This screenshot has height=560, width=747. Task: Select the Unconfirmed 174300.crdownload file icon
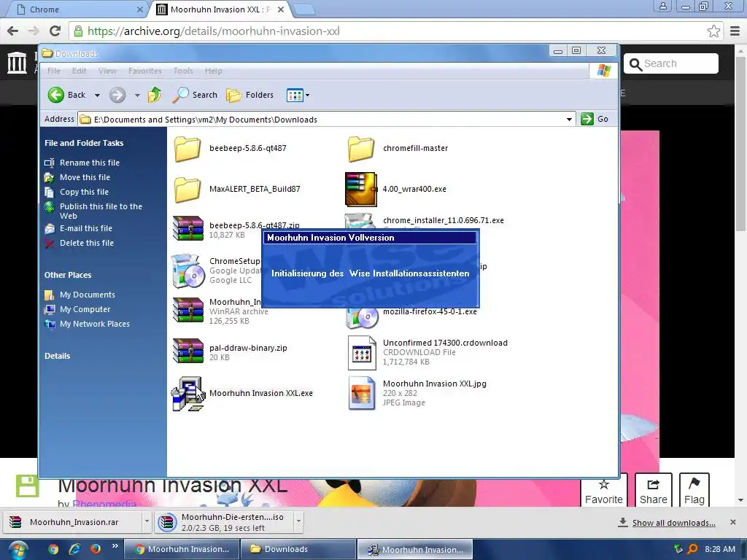[362, 353]
